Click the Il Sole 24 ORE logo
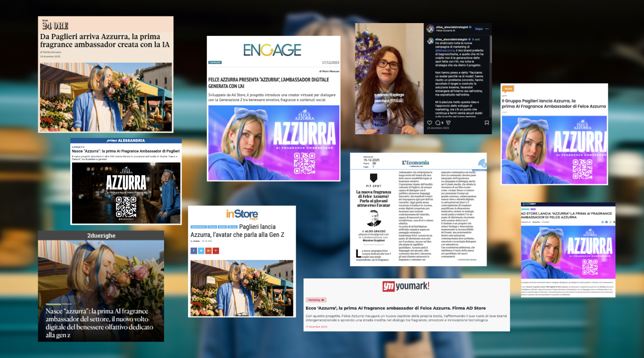This screenshot has height=358, width=644. tap(55, 25)
